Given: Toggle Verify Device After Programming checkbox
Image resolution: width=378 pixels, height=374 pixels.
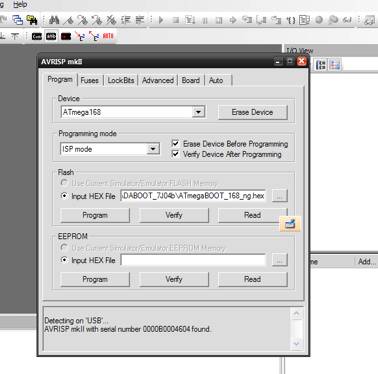Looking at the screenshot, I should [175, 154].
